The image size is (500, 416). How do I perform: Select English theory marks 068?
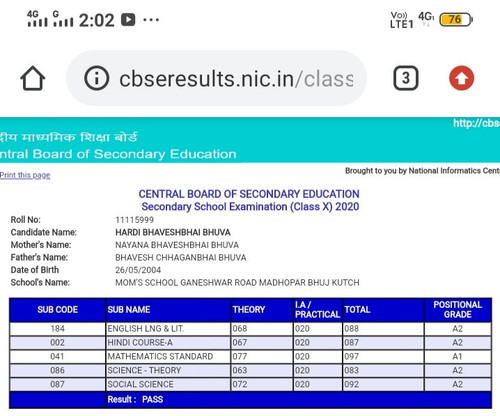coord(262,329)
